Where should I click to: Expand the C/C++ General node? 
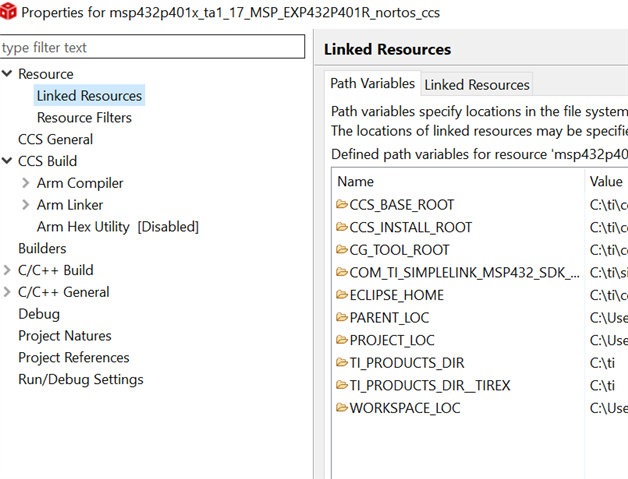tap(8, 292)
